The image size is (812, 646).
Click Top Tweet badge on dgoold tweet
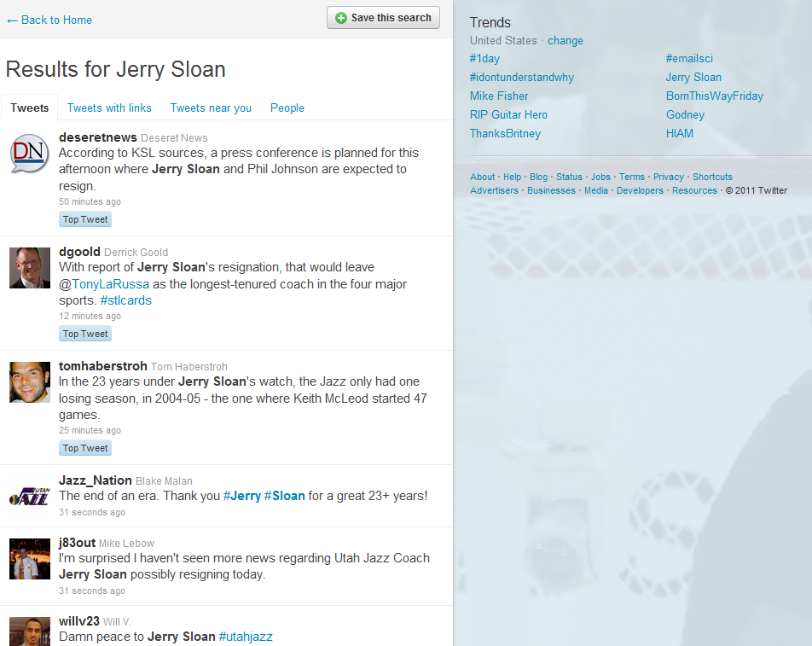[85, 335]
